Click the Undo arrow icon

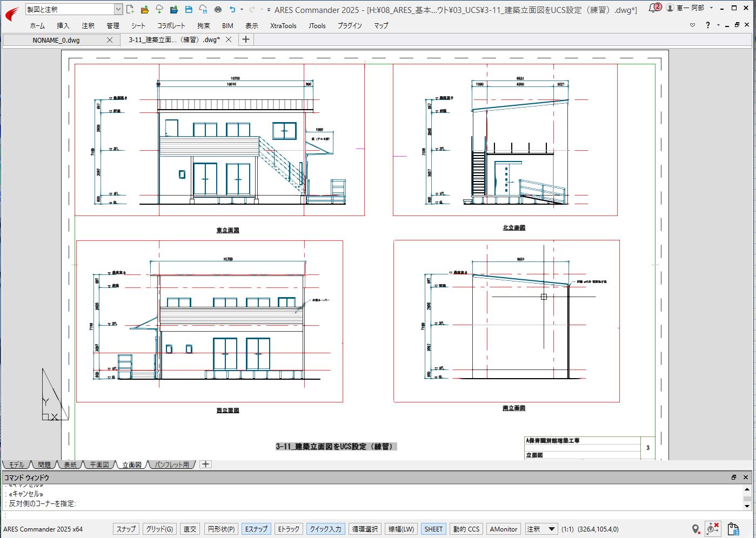232,9
